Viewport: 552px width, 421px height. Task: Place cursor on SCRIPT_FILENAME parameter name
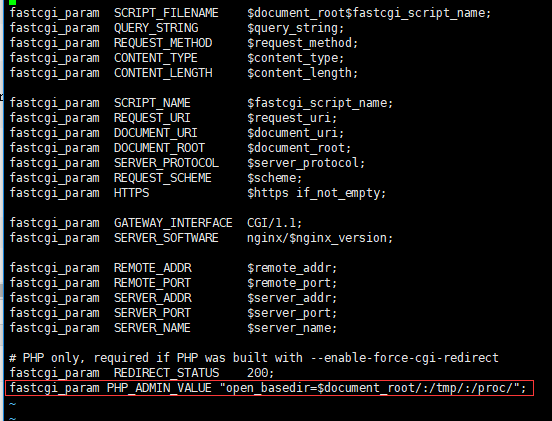(166, 13)
